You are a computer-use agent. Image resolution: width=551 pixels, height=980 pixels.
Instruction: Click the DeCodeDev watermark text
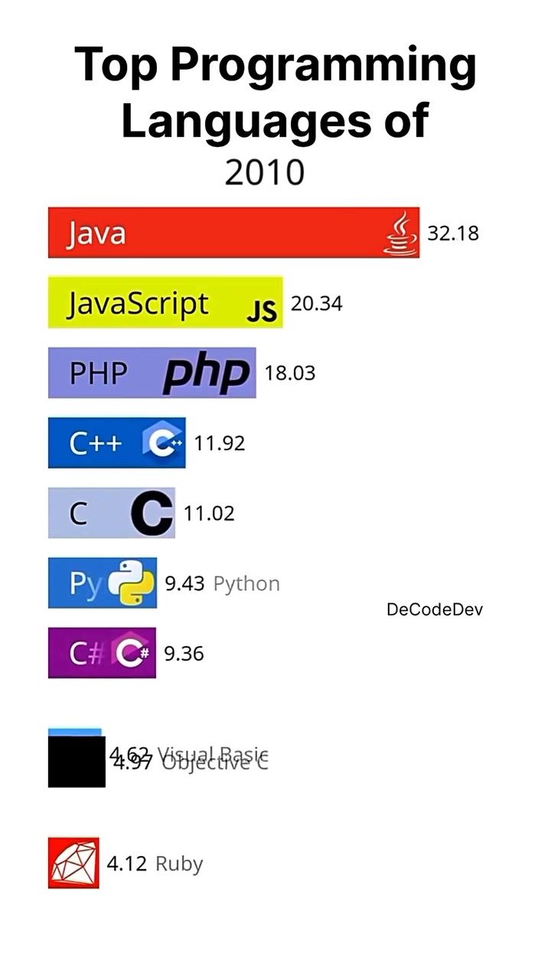coord(435,609)
